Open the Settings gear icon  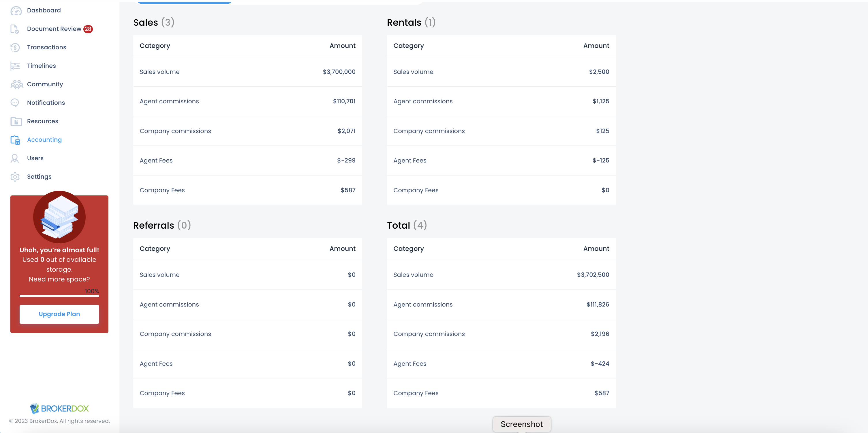click(x=15, y=177)
